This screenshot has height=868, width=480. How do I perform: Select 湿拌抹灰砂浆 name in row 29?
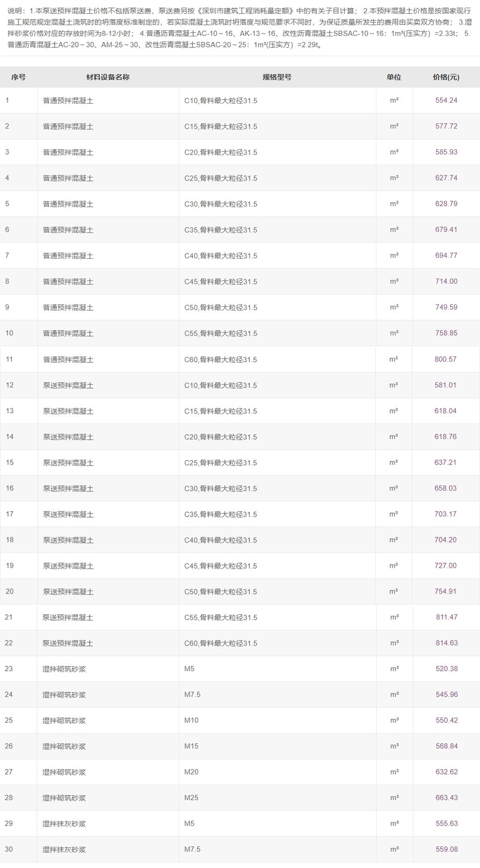click(64, 823)
